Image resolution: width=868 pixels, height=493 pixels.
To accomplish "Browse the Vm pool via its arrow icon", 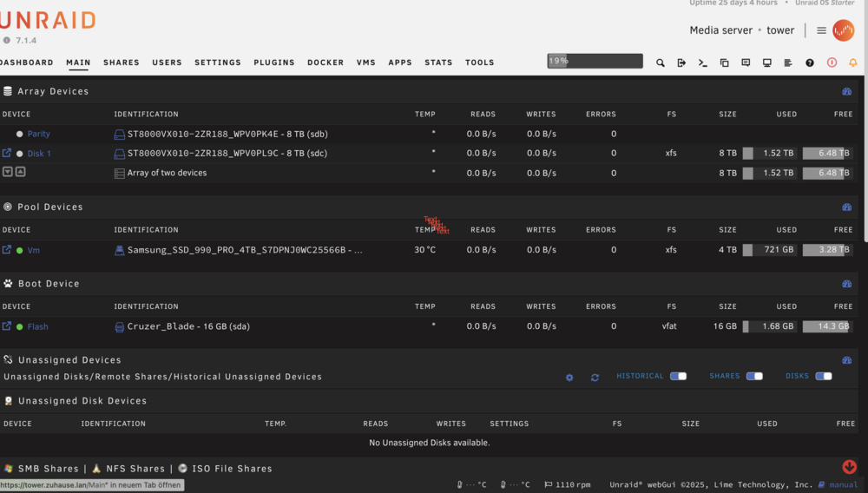I will click(x=7, y=250).
